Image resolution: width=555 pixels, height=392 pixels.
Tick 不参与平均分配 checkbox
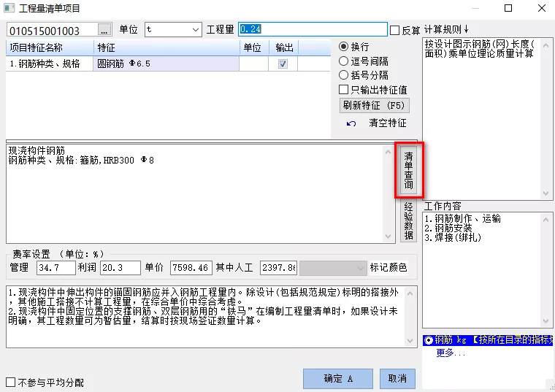11,382
